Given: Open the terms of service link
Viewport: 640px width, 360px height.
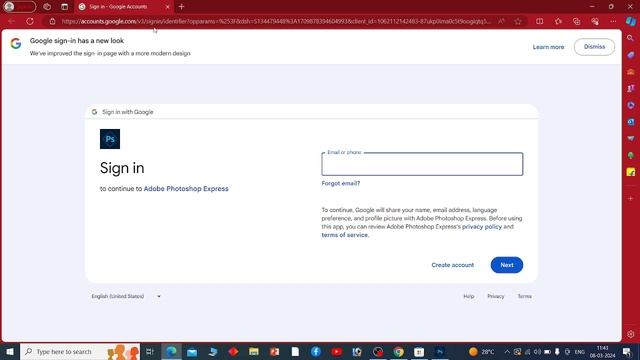Looking at the screenshot, I should pyautogui.click(x=344, y=235).
